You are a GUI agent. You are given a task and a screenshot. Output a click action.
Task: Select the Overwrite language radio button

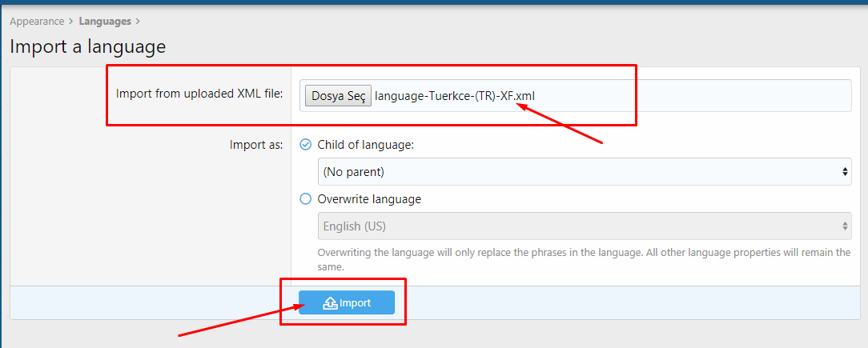(305, 199)
